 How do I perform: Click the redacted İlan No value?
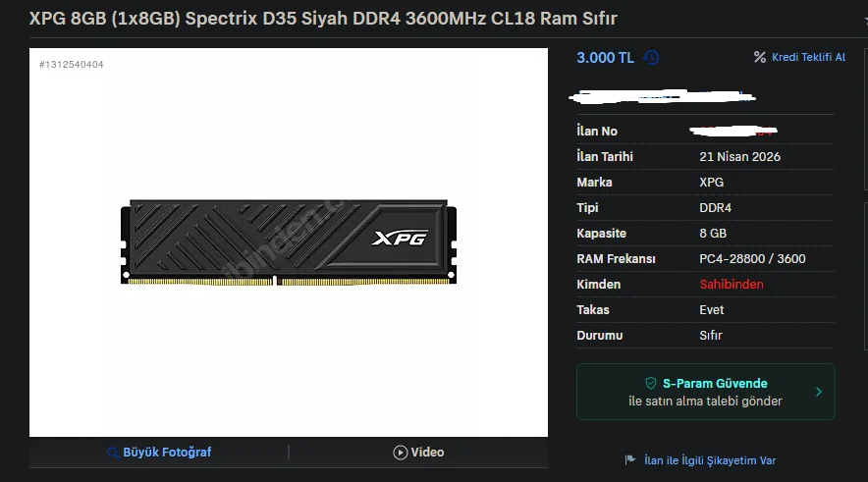click(x=733, y=131)
